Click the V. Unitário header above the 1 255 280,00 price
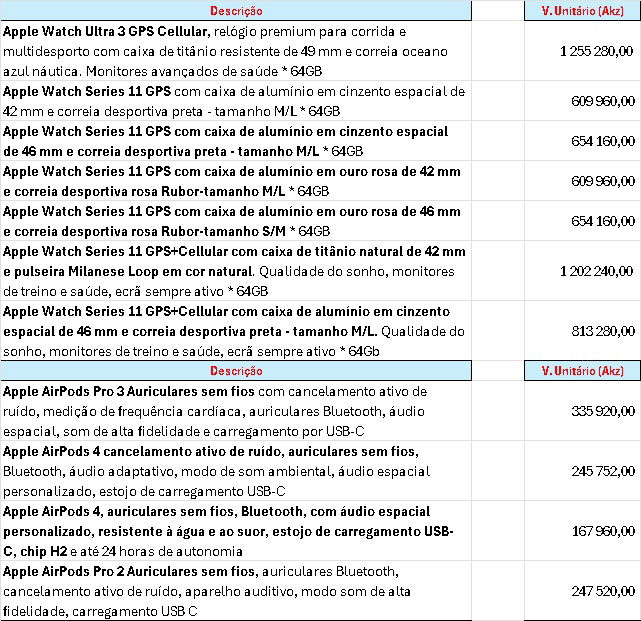The width and height of the screenshot is (641, 621). [x=582, y=11]
